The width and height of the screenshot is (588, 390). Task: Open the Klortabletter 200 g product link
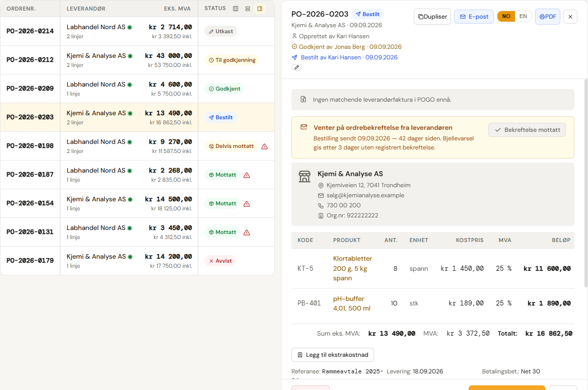click(x=352, y=269)
